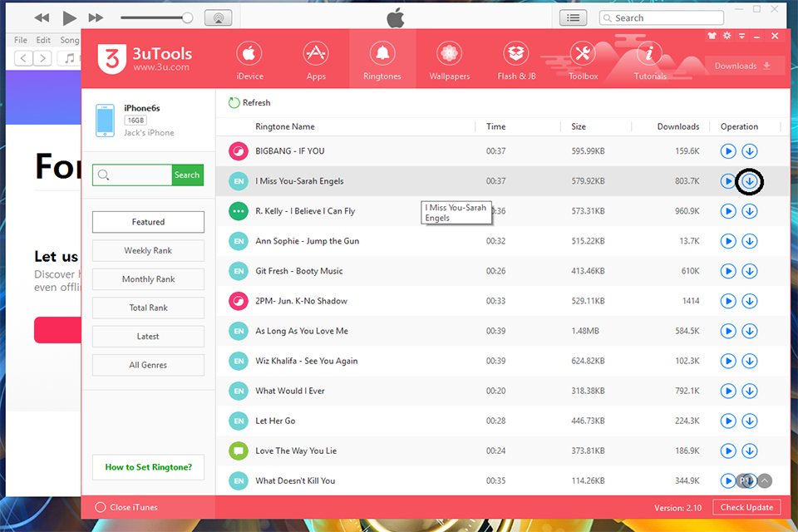Play Let Her Go ringtone
The height and width of the screenshot is (532, 798).
tap(728, 421)
